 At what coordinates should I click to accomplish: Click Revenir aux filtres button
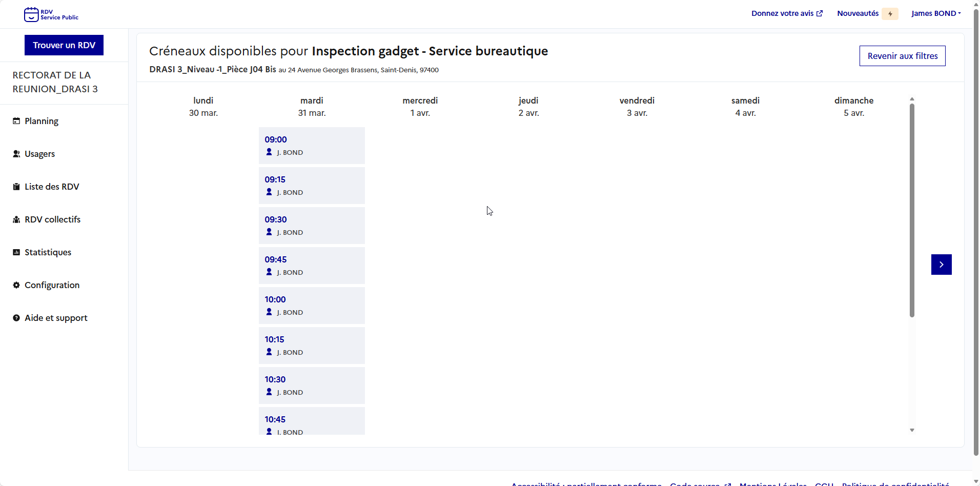tap(903, 56)
